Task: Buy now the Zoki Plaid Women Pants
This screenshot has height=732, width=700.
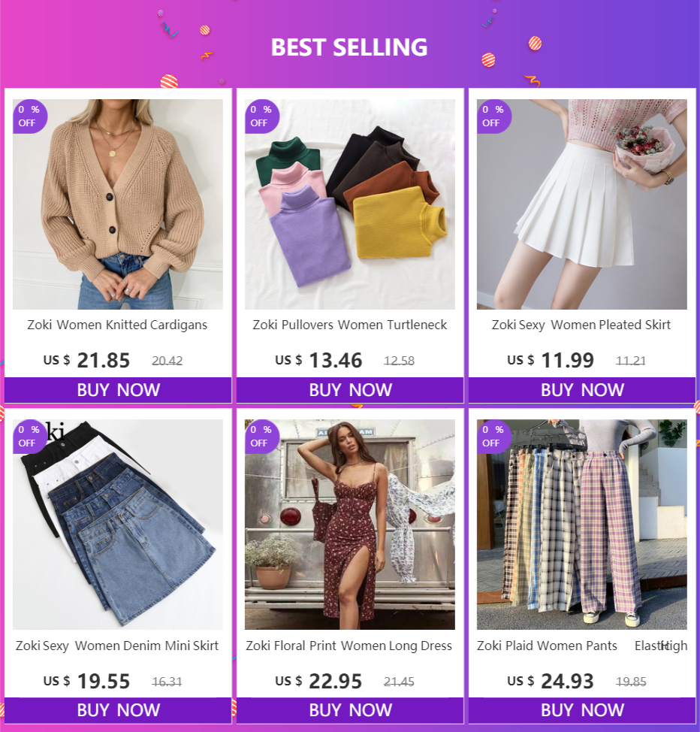Action: click(582, 710)
